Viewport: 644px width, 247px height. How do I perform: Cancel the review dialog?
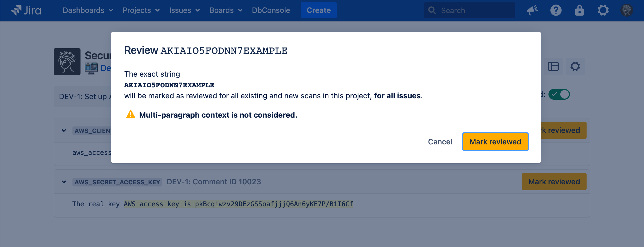[440, 142]
